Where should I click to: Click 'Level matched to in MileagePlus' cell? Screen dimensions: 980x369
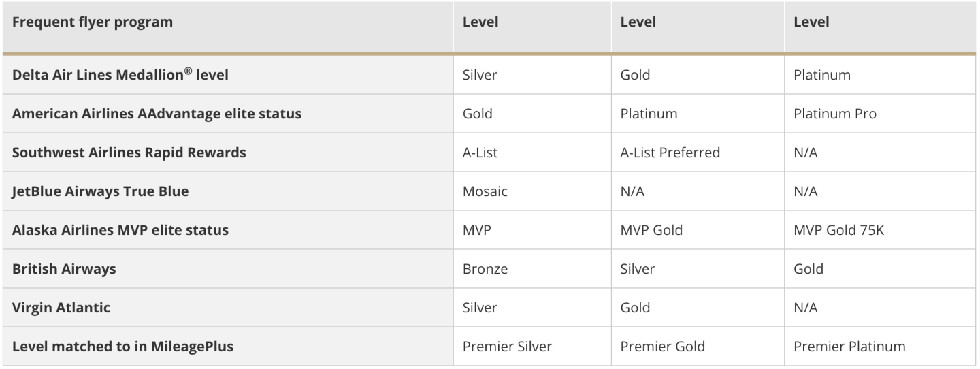[x=122, y=347]
